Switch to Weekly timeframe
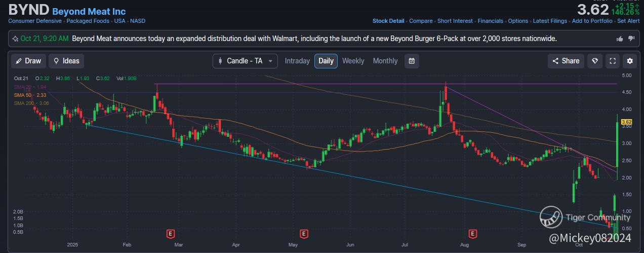 click(353, 61)
